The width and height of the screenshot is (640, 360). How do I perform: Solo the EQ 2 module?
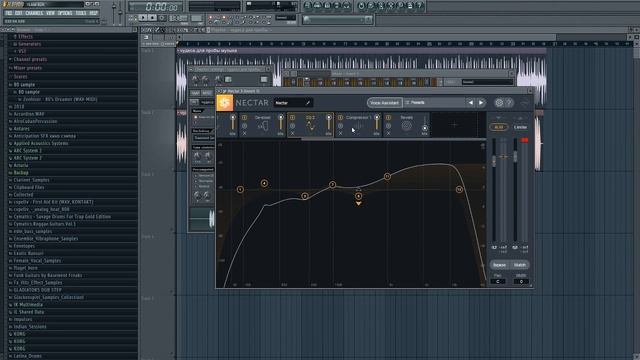pos(292,126)
